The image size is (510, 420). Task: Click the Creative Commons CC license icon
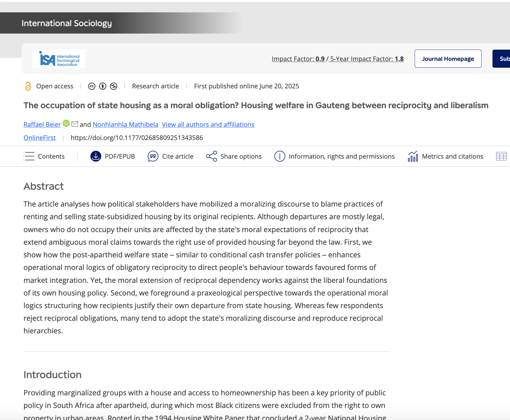click(x=92, y=86)
